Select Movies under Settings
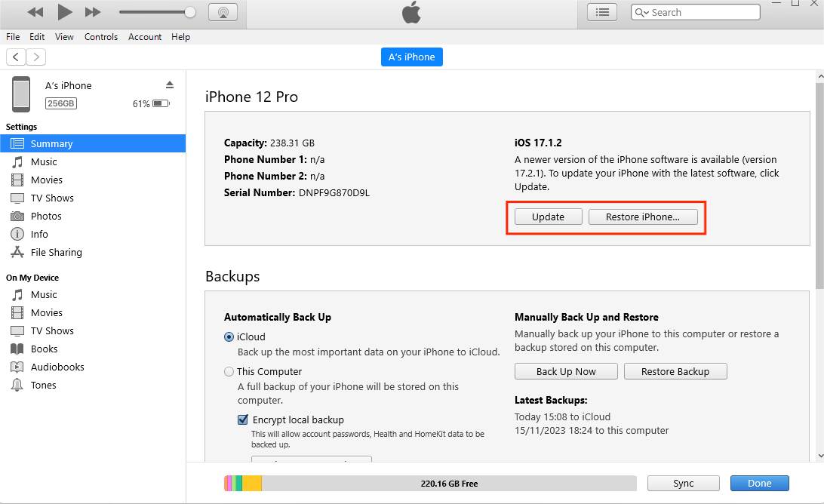This screenshot has width=824, height=504. tap(93, 180)
